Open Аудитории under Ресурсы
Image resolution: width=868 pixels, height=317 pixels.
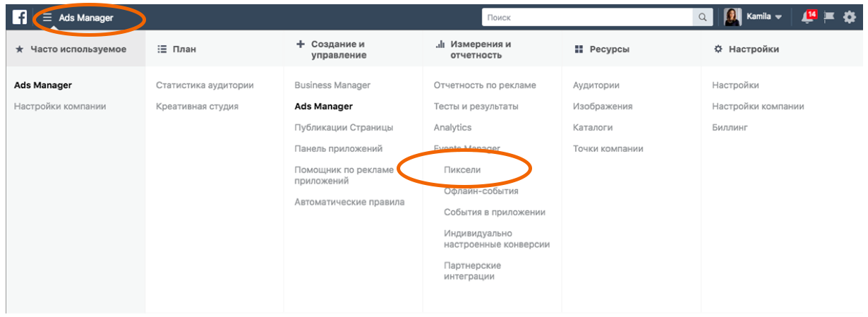click(596, 85)
